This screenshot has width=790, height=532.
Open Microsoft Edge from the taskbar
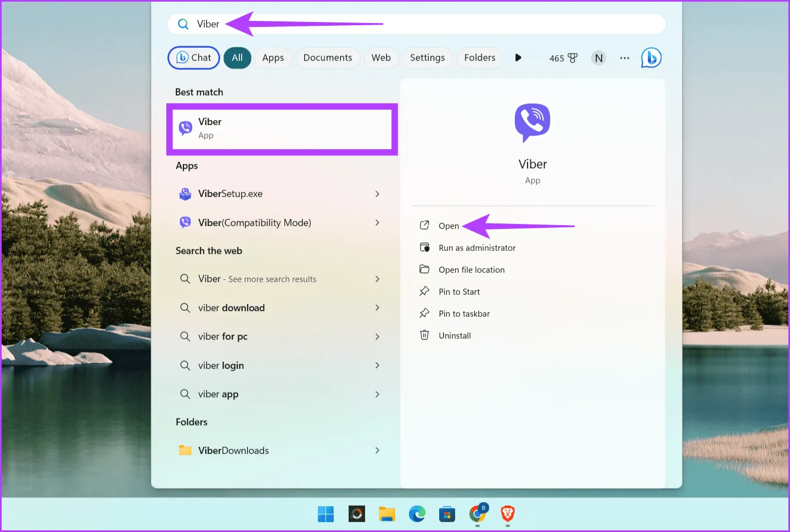(417, 514)
